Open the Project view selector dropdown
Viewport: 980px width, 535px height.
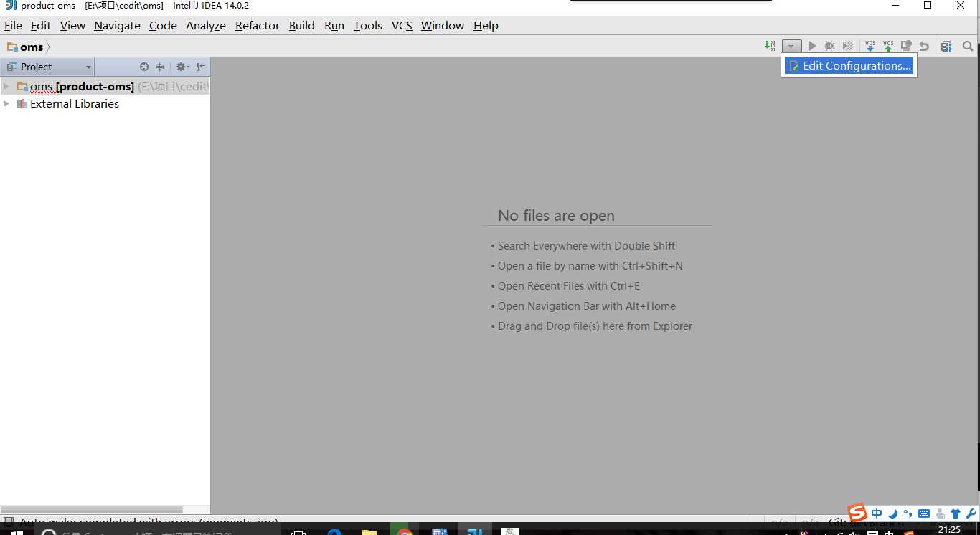click(x=49, y=67)
